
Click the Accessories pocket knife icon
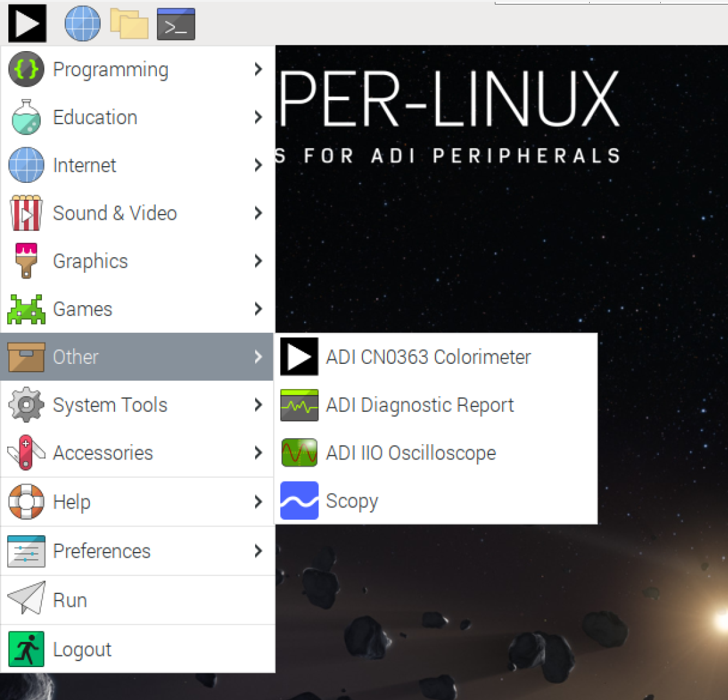pos(26,452)
